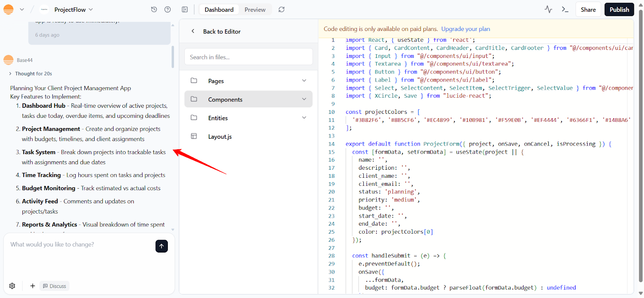Click the Pages folder icon
The width and height of the screenshot is (644, 298).
[194, 80]
